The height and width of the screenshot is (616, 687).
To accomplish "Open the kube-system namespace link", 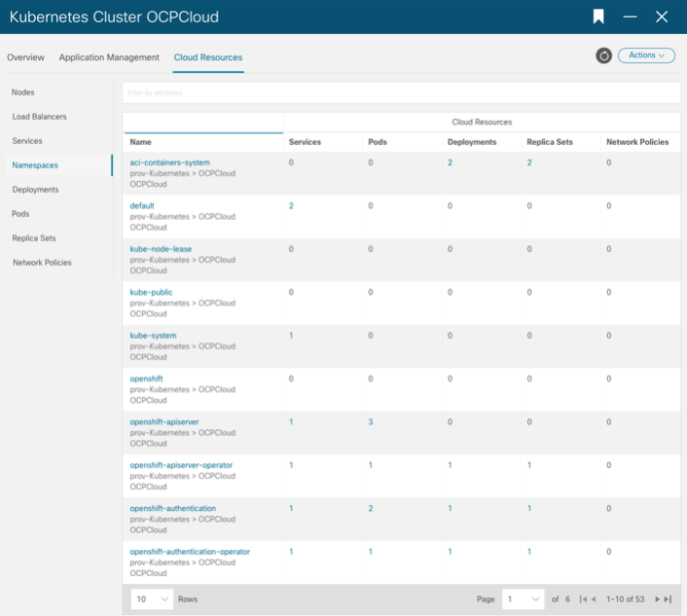I will pyautogui.click(x=153, y=336).
